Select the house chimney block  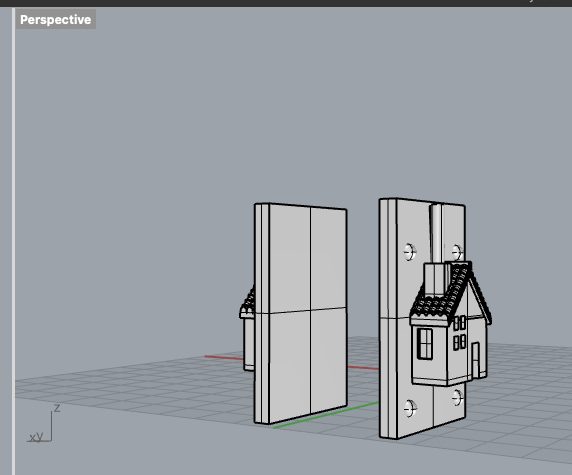point(436,280)
